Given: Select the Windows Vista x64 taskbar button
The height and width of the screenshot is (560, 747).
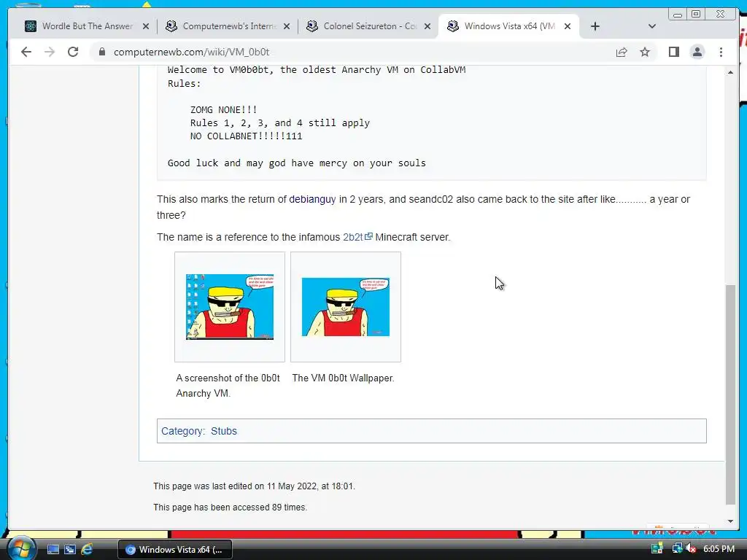Looking at the screenshot, I should (x=175, y=550).
